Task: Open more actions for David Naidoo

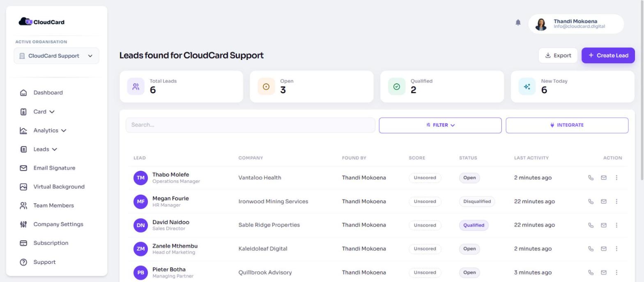Action: point(616,225)
